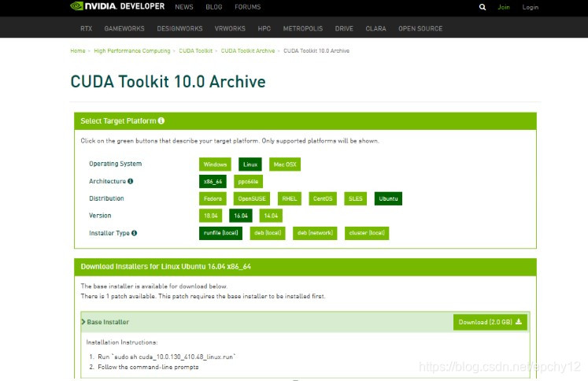Open the NEWS menu item
The width and height of the screenshot is (588, 381).
tap(184, 7)
